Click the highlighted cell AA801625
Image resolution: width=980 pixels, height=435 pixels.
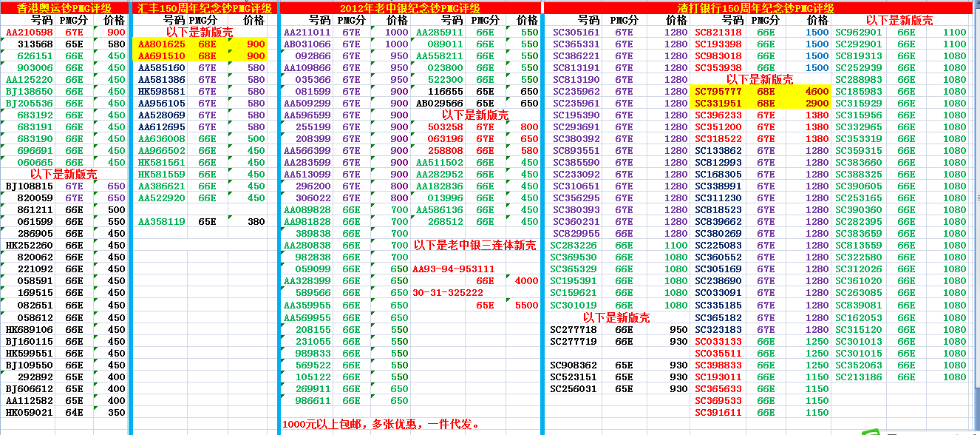pos(162,44)
